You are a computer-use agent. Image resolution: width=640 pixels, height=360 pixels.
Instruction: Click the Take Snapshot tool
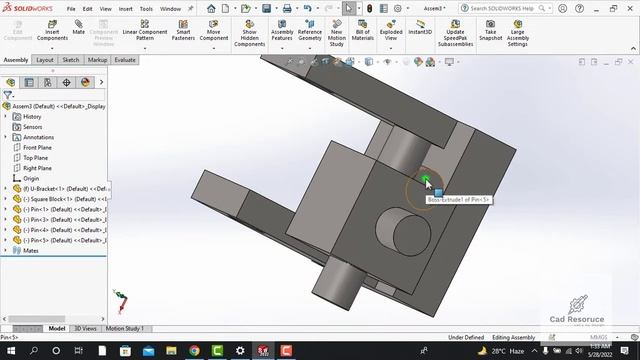(491, 30)
